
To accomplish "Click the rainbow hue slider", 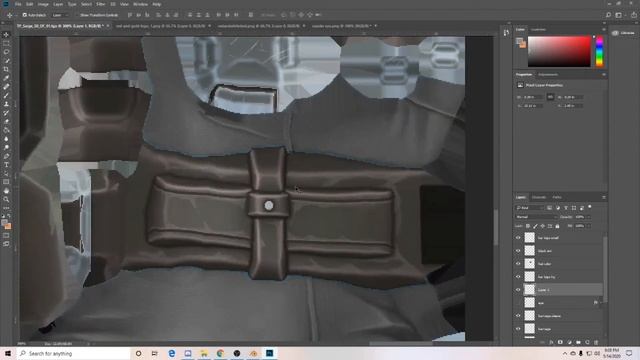I will coord(599,51).
